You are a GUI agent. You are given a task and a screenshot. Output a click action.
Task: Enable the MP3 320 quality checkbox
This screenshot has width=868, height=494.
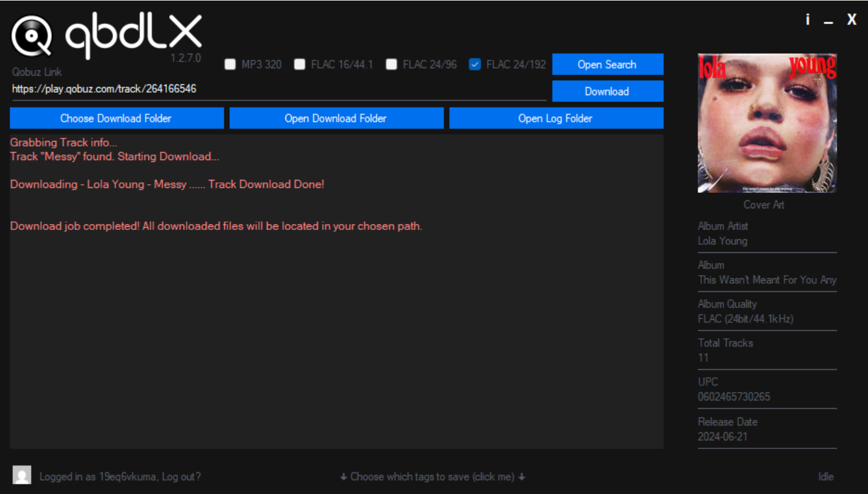tap(230, 64)
